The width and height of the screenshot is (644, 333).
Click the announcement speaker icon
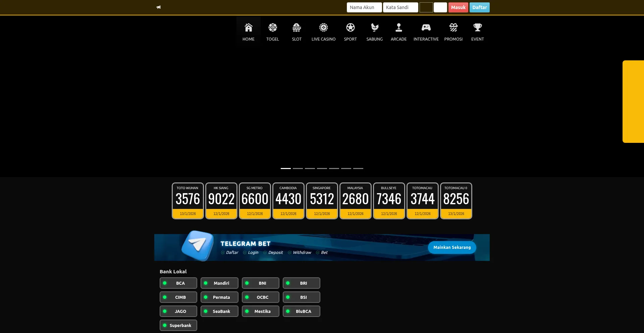tap(159, 7)
